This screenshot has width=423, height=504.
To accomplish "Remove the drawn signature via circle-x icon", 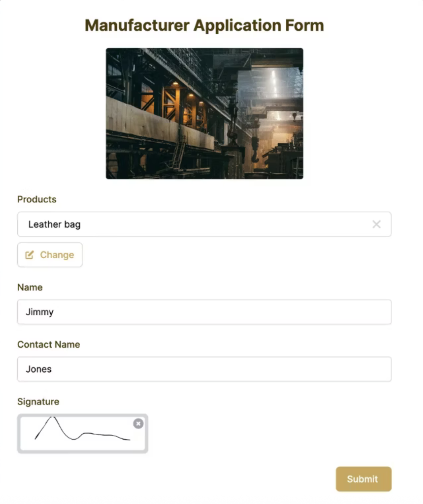I will (138, 423).
